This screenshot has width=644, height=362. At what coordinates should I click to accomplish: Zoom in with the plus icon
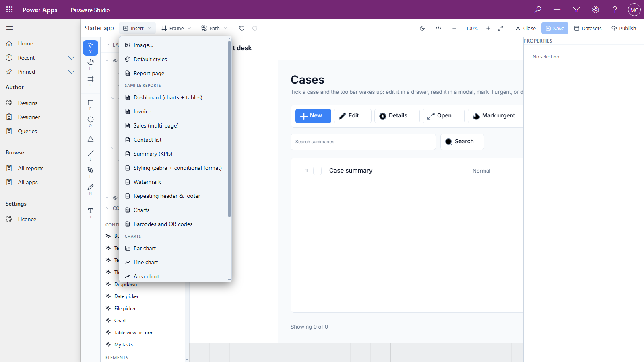point(488,28)
